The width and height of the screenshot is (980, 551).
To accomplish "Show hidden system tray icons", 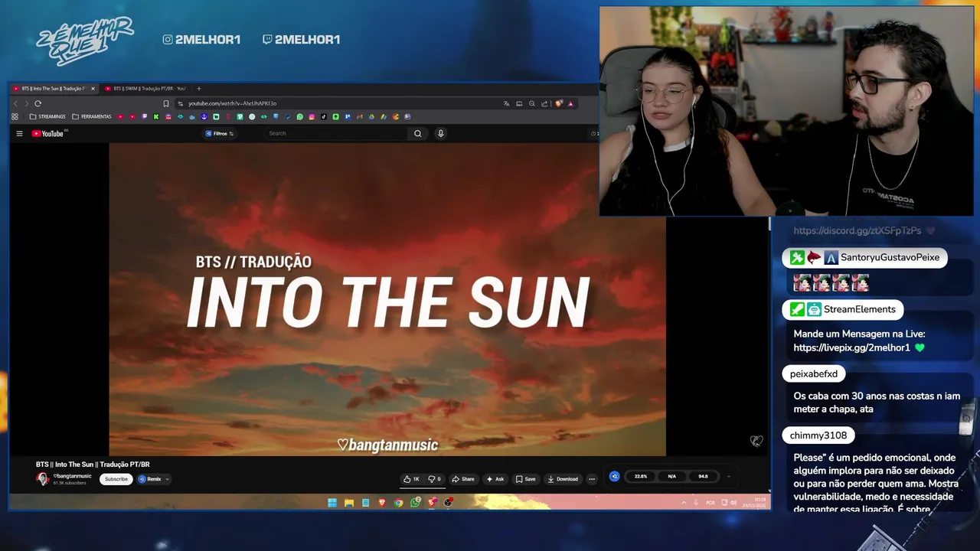I will [684, 503].
